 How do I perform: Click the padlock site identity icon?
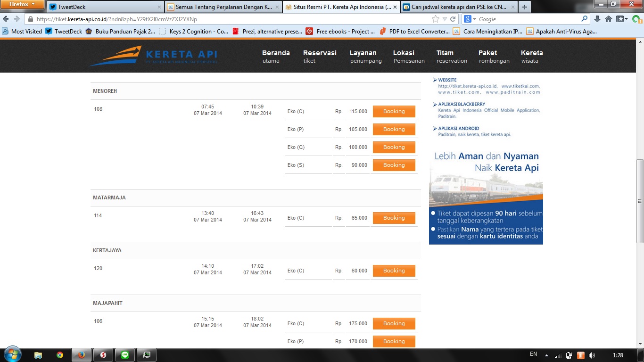click(31, 19)
